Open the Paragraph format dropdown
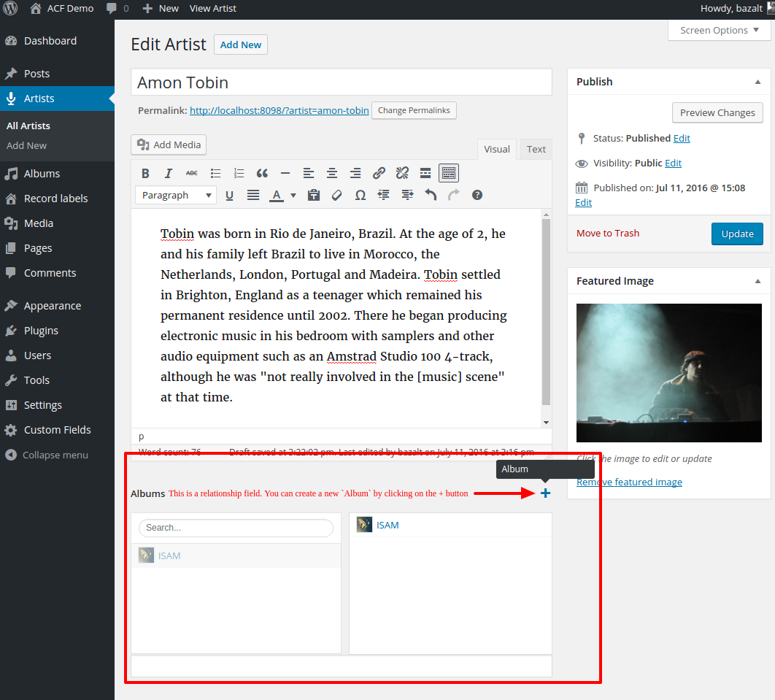The width and height of the screenshot is (775, 700). pos(176,196)
